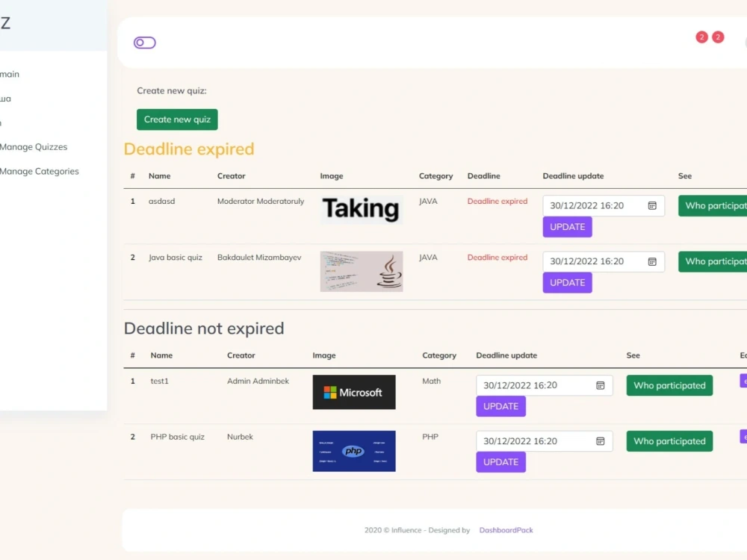747x560 pixels.
Task: Open the date picker in the Deadline expired section
Action: coord(654,205)
